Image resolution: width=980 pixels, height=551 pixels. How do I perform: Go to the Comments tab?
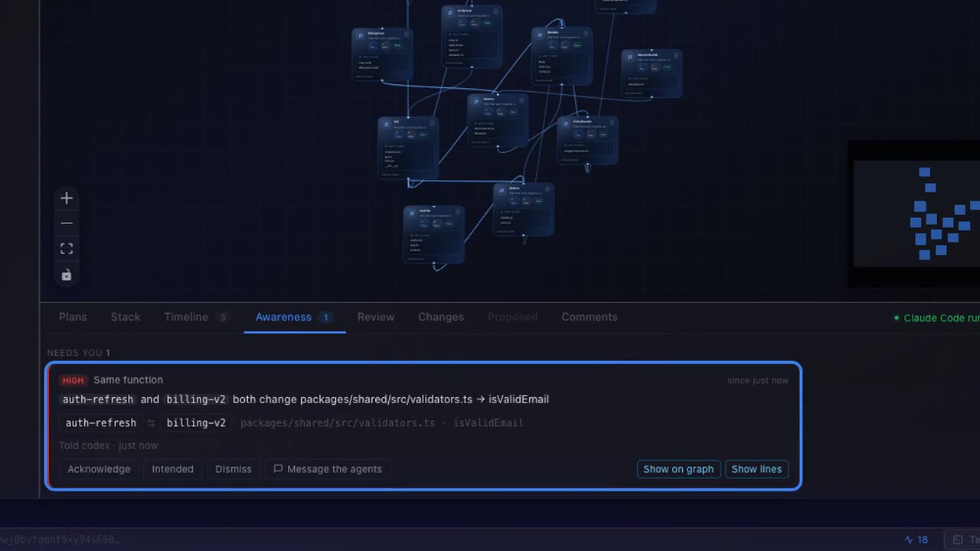[590, 317]
